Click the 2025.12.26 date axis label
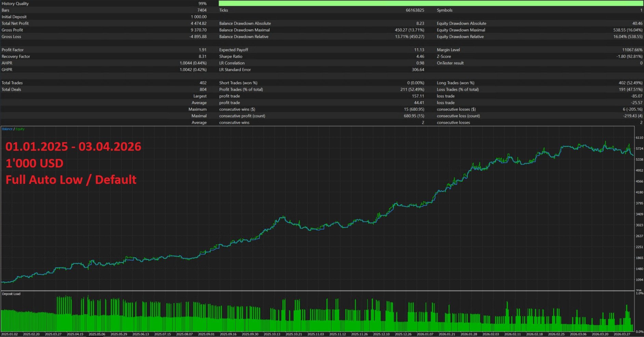The height and width of the screenshot is (337, 644). coord(403,334)
